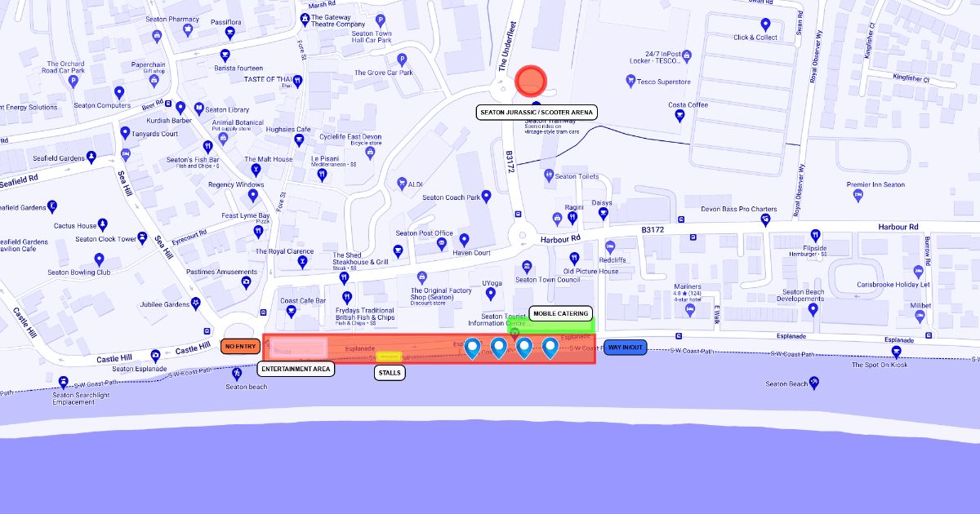Click the blue WAY IN/OUT label
The height and width of the screenshot is (514, 980).
(626, 348)
